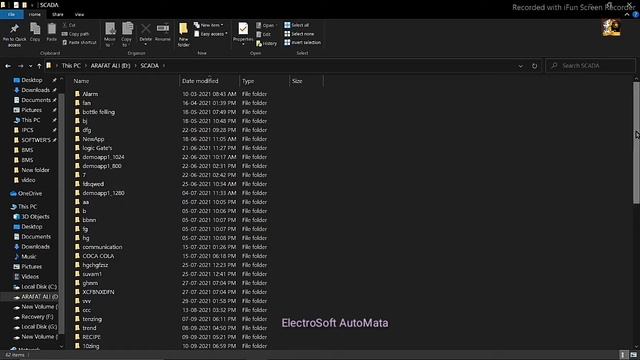This screenshot has height=360, width=640.
Task: Sort by Date modified column header
Action: click(x=209, y=81)
